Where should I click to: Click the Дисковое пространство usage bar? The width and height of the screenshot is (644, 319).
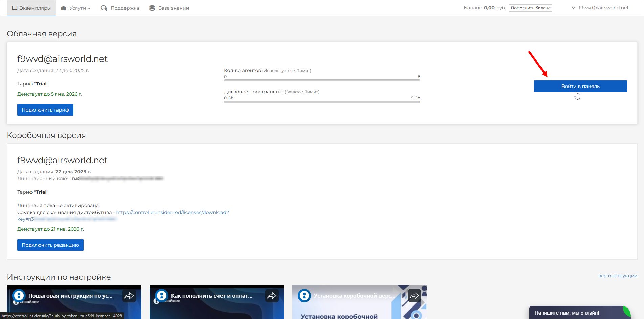pyautogui.click(x=322, y=102)
